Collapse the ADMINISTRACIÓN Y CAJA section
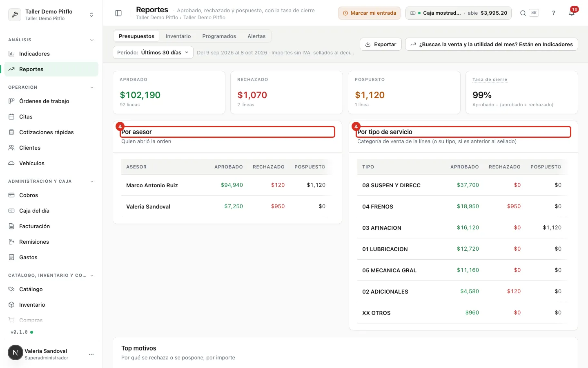This screenshot has height=368, width=588. (92, 182)
